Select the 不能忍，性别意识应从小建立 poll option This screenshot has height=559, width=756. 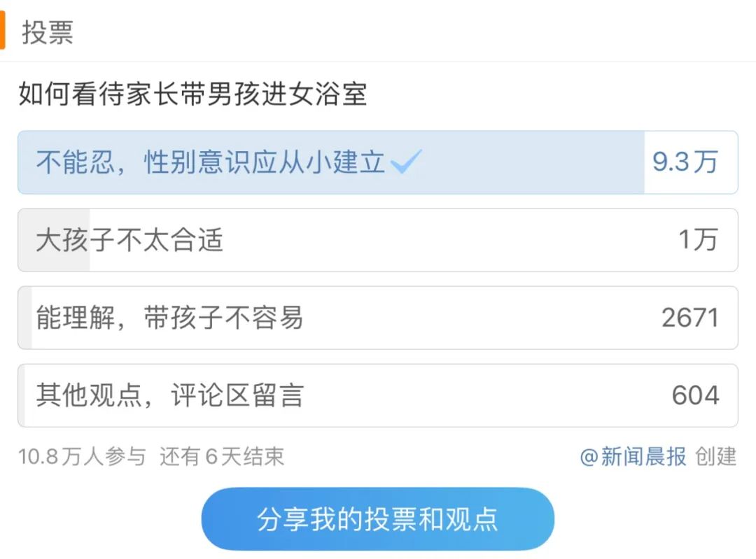210,162
